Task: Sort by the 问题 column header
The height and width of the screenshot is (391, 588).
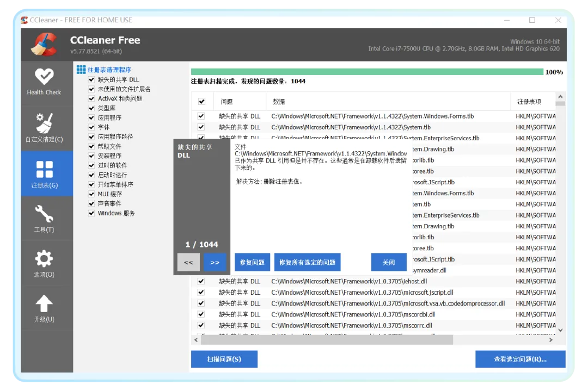Action: point(240,102)
